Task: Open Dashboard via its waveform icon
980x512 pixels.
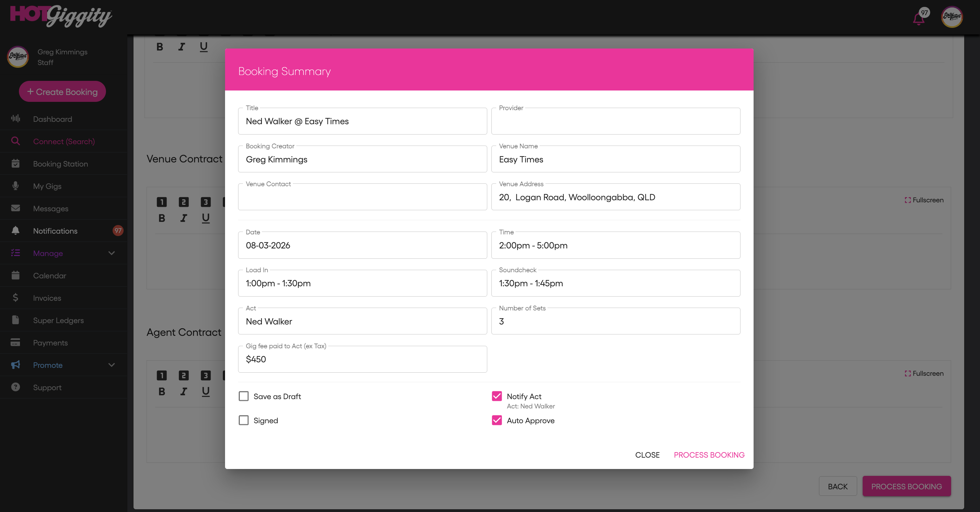Action: point(15,119)
